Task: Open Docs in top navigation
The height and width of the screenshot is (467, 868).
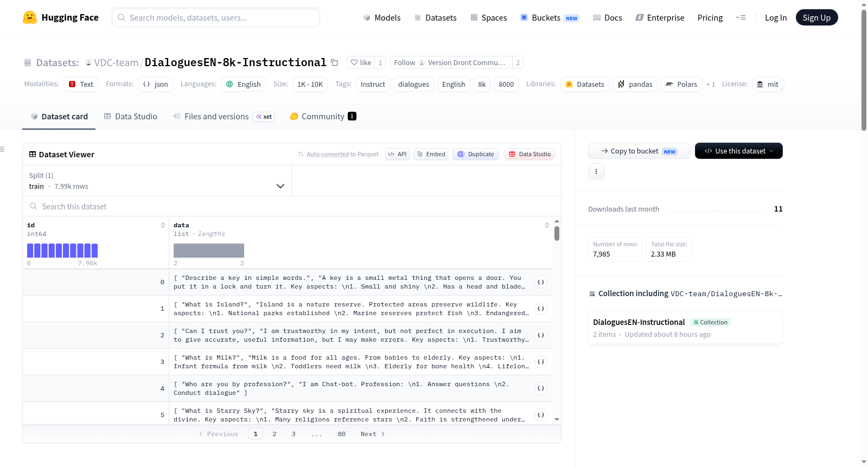Action: (608, 17)
